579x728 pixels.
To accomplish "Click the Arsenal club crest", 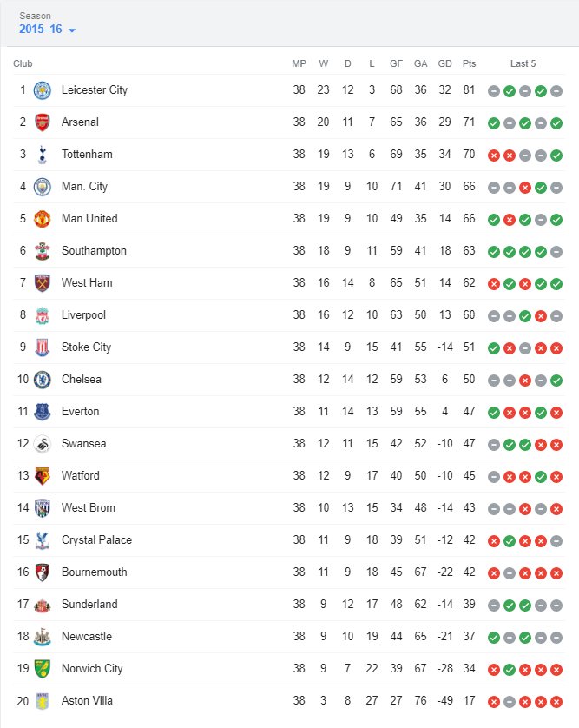I will 42,122.
